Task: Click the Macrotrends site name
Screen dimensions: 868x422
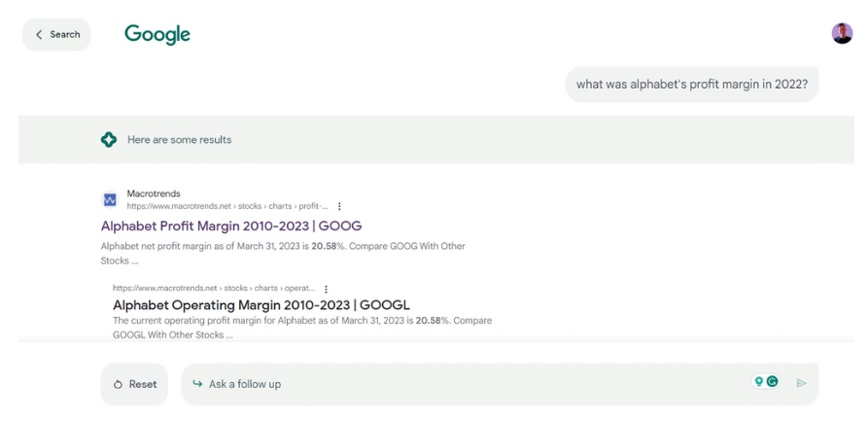Action: [154, 193]
